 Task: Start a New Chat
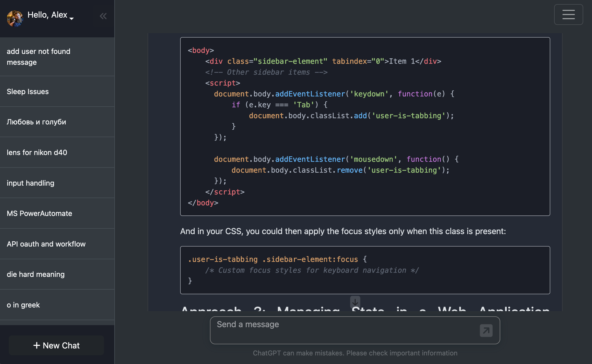pyautogui.click(x=57, y=345)
